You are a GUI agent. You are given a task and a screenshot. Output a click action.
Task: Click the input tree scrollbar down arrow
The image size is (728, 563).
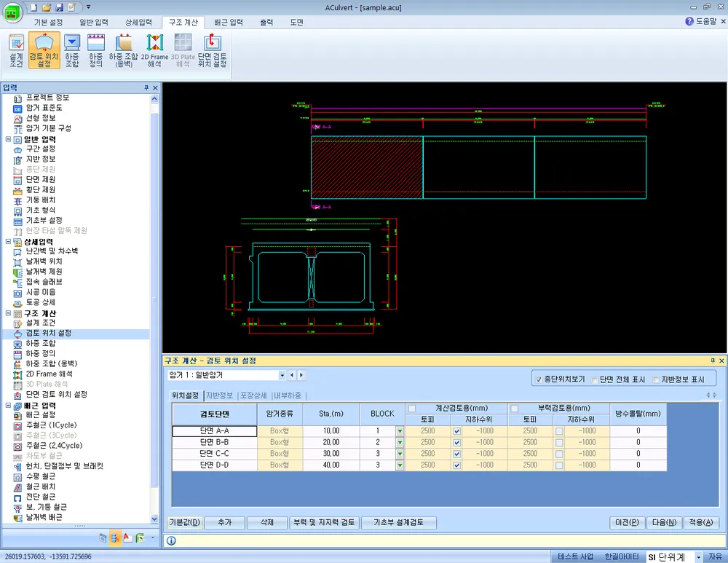click(x=154, y=519)
